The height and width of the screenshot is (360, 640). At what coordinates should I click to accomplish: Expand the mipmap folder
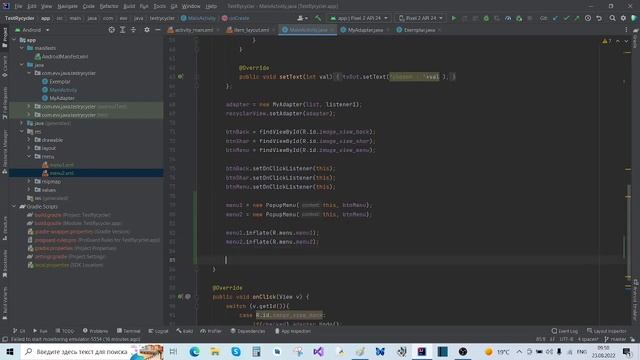pos(29,181)
